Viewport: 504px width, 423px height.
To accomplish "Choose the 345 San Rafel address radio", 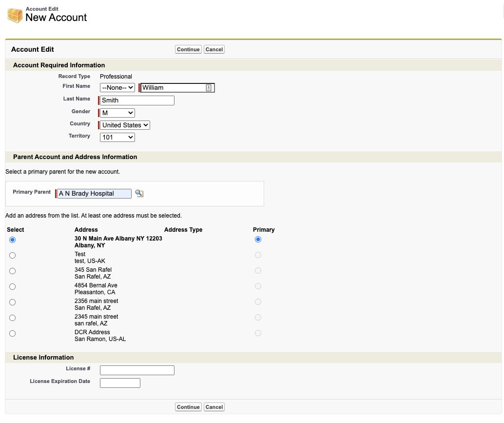I will [x=13, y=271].
